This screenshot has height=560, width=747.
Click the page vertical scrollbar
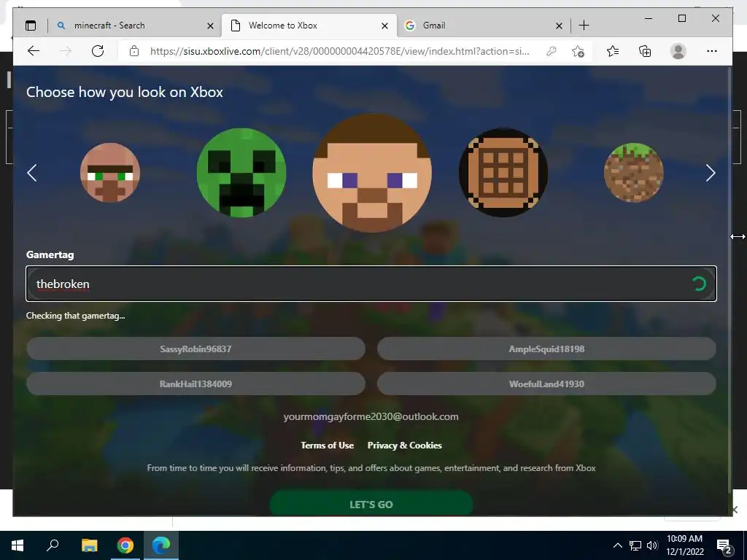(x=729, y=280)
